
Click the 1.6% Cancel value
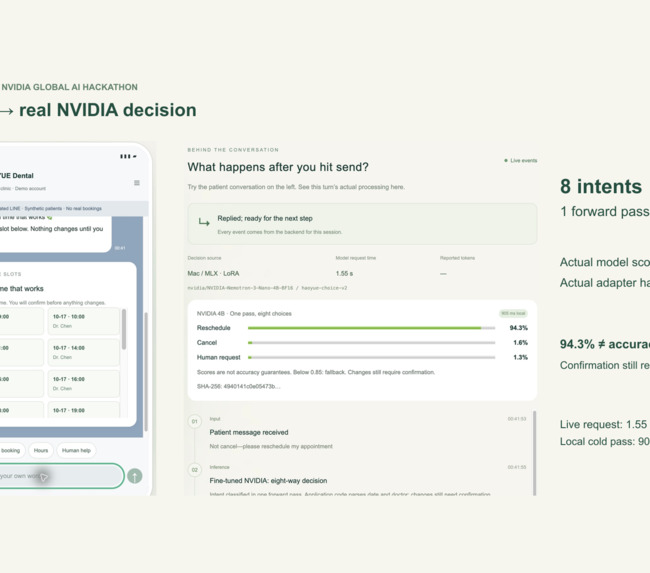pos(521,343)
